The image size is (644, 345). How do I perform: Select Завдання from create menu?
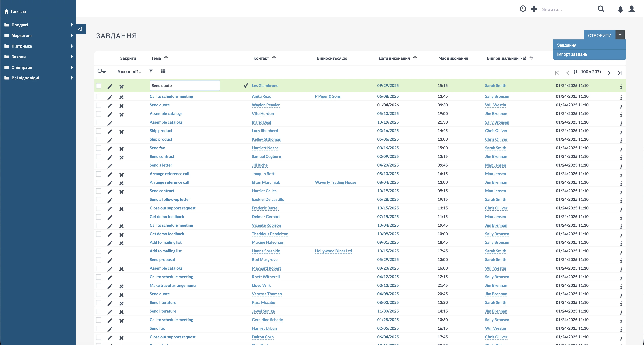[566, 45]
